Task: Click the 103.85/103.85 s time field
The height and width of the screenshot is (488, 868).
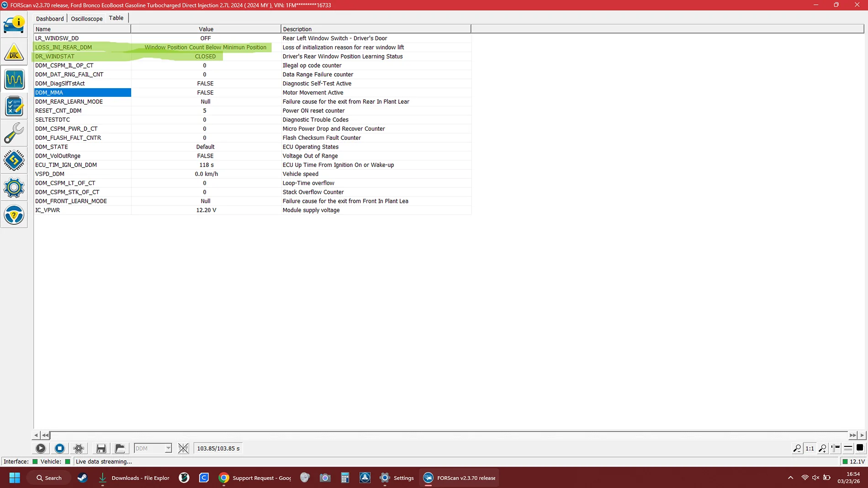Action: click(x=218, y=448)
